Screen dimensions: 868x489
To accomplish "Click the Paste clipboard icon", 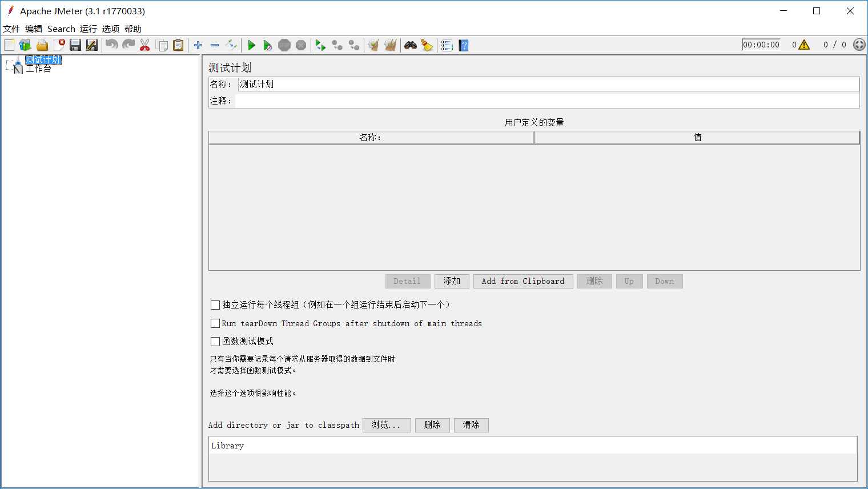I will (x=178, y=45).
